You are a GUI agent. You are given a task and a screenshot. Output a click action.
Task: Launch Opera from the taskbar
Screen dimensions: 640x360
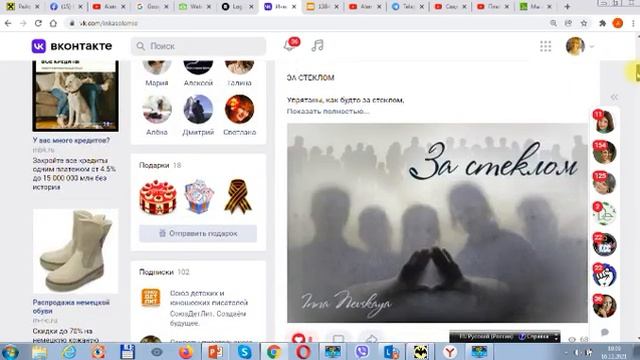click(303, 352)
